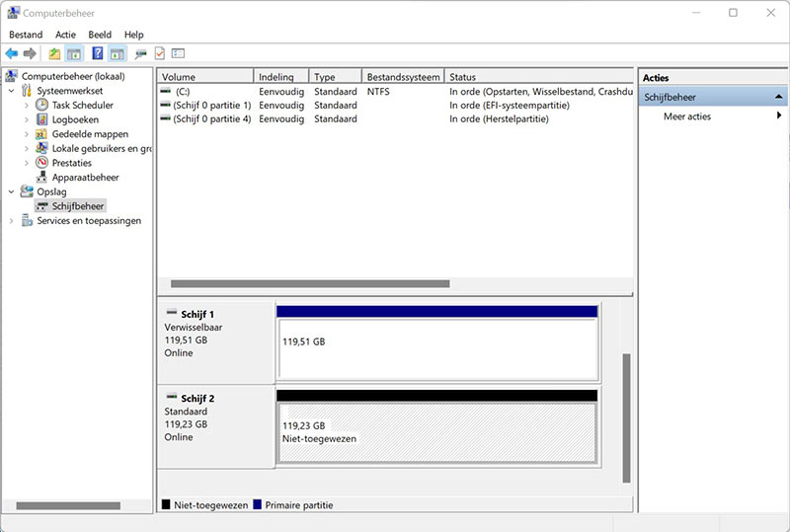
Task: Click the Task Scheduler clock icon
Action: pyautogui.click(x=41, y=105)
